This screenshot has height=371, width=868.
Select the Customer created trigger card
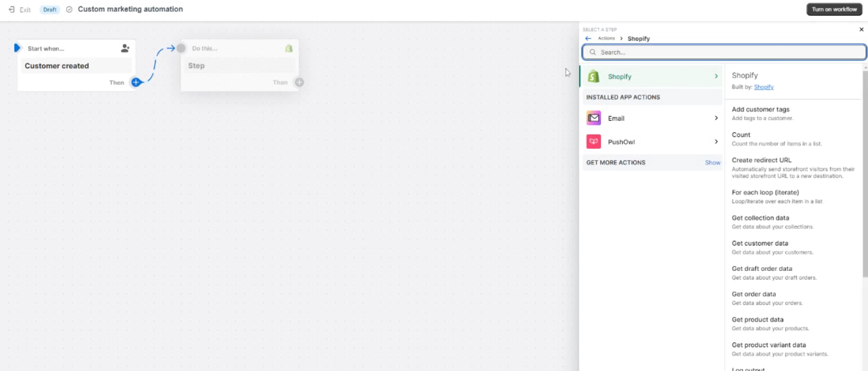point(77,66)
